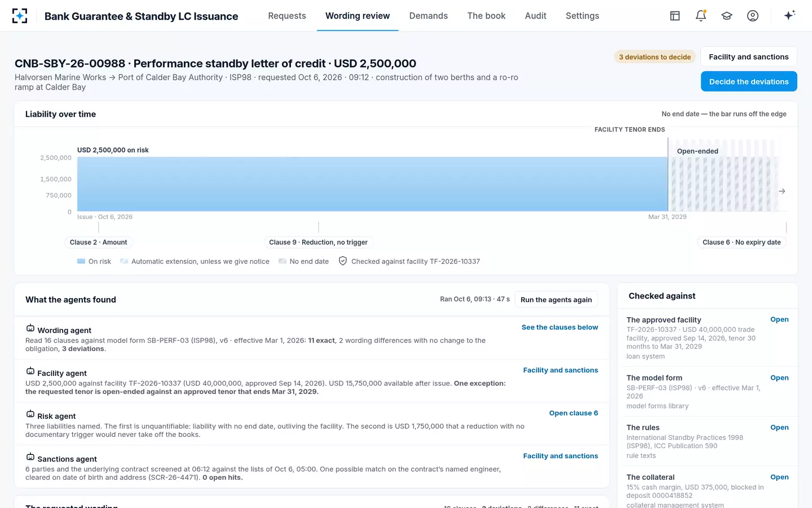
Task: Click the text 'Ran Oct 6, 09:13 · 47 s'
Action: pos(475,299)
